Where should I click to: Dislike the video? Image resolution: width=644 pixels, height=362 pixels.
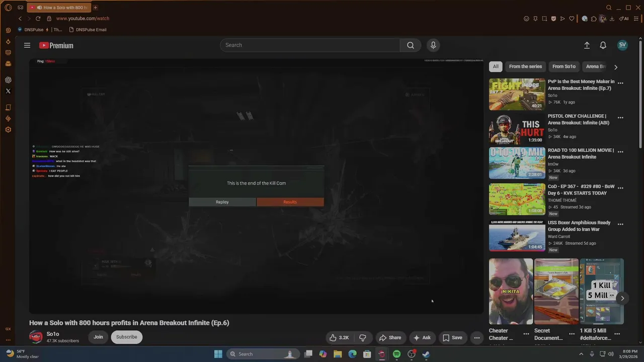[x=363, y=338]
